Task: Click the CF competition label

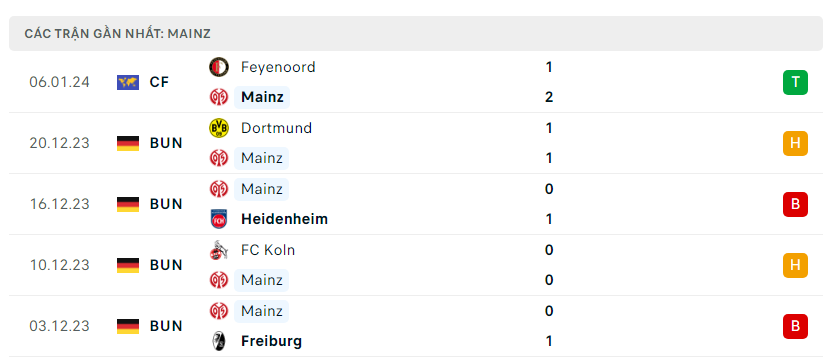Action: point(159,82)
